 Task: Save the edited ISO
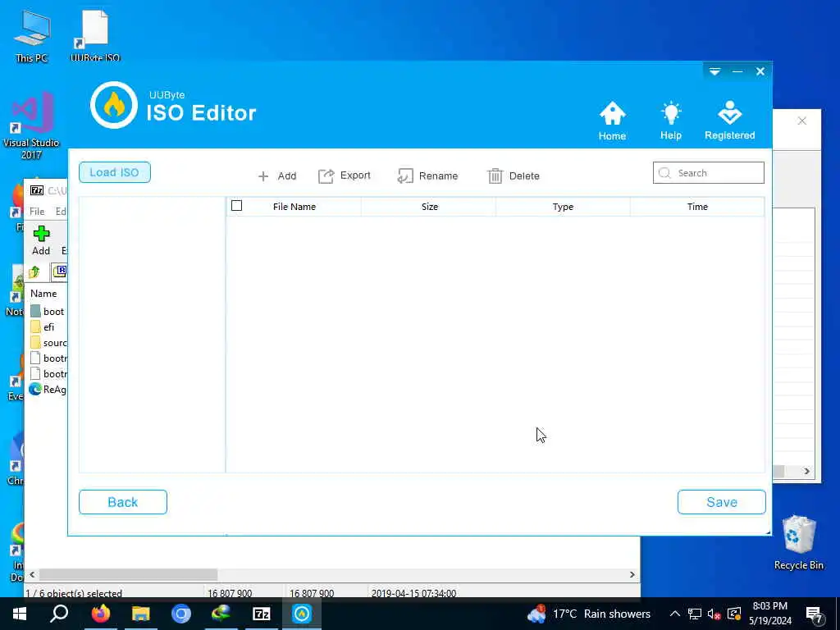tap(722, 502)
